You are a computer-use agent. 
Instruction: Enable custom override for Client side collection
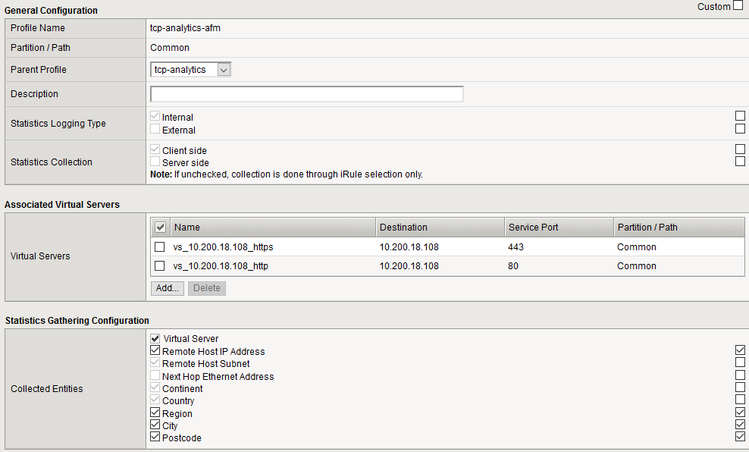point(740,149)
